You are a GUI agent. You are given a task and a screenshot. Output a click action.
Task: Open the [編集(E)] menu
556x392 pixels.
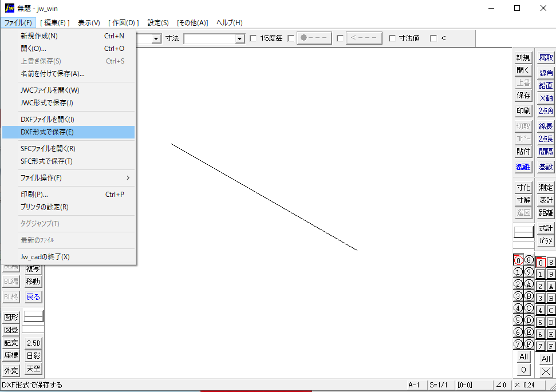point(54,23)
